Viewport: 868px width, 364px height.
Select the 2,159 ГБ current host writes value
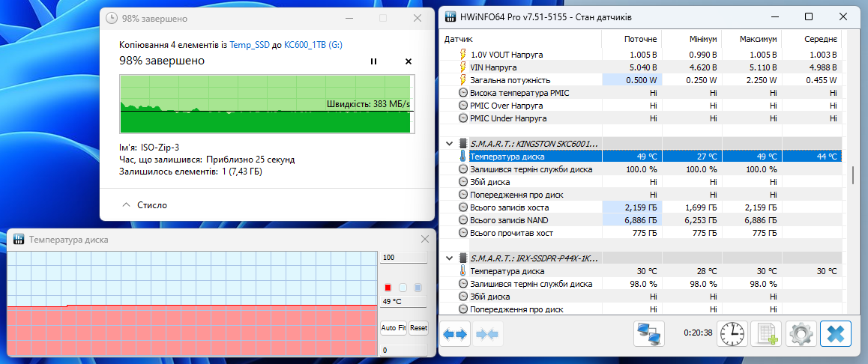coord(642,207)
